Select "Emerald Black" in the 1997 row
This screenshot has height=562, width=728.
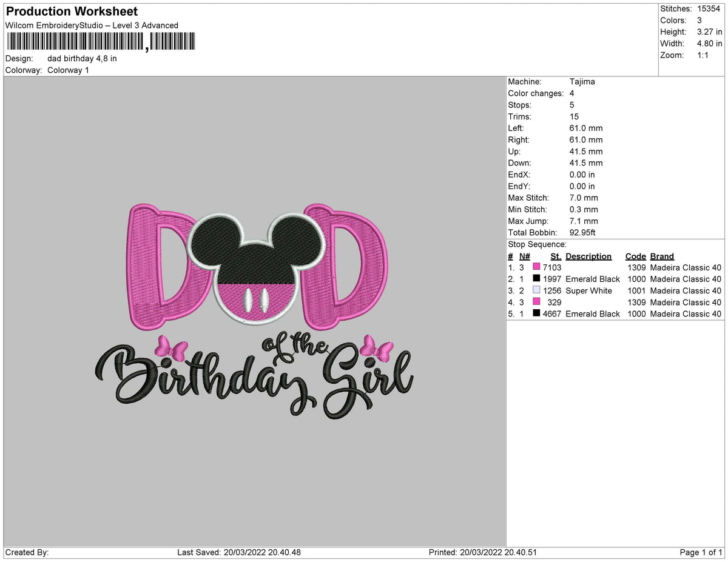pos(593,279)
